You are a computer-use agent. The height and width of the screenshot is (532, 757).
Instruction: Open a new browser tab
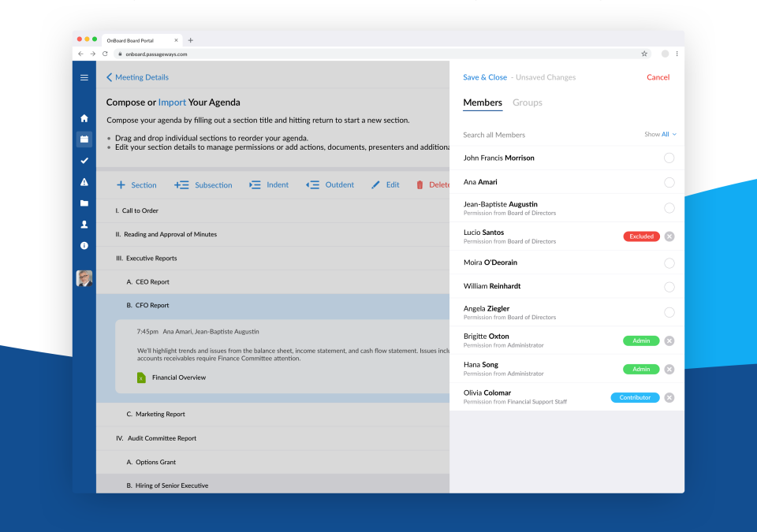(190, 40)
